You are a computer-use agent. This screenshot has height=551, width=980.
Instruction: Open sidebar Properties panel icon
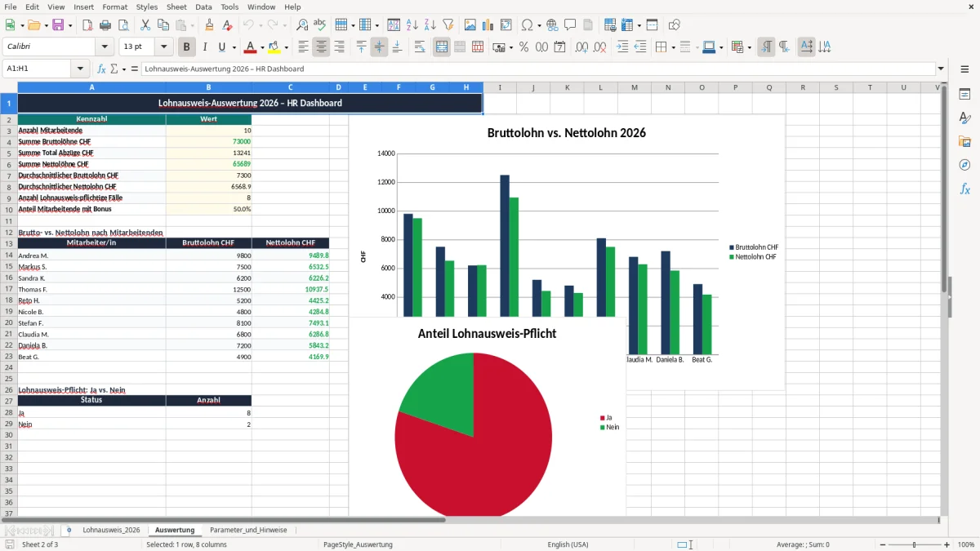pos(964,95)
